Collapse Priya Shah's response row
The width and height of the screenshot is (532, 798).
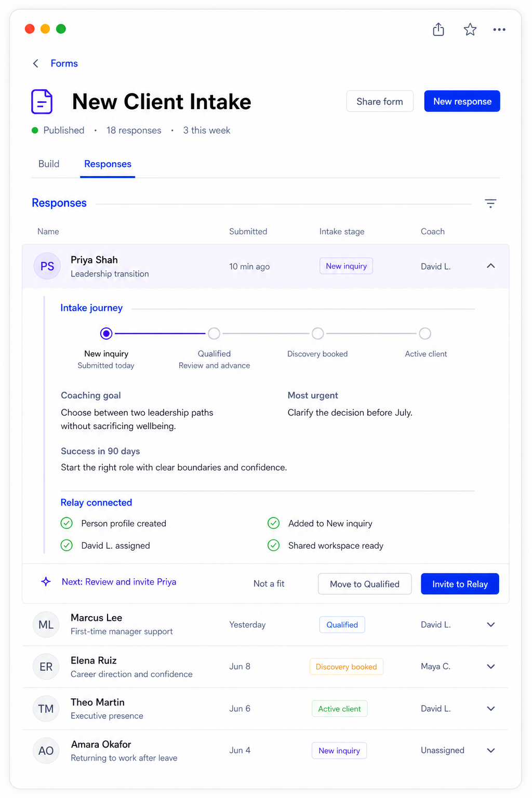tap(491, 266)
